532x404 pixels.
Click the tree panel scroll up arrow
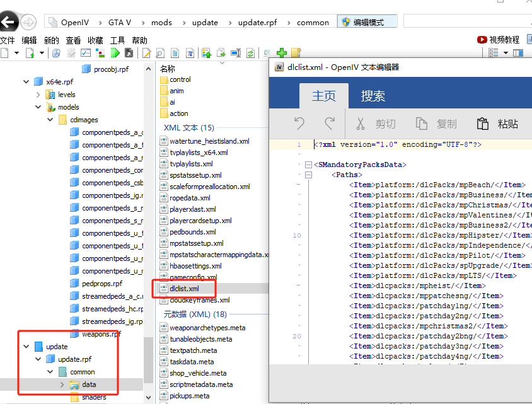[x=148, y=69]
